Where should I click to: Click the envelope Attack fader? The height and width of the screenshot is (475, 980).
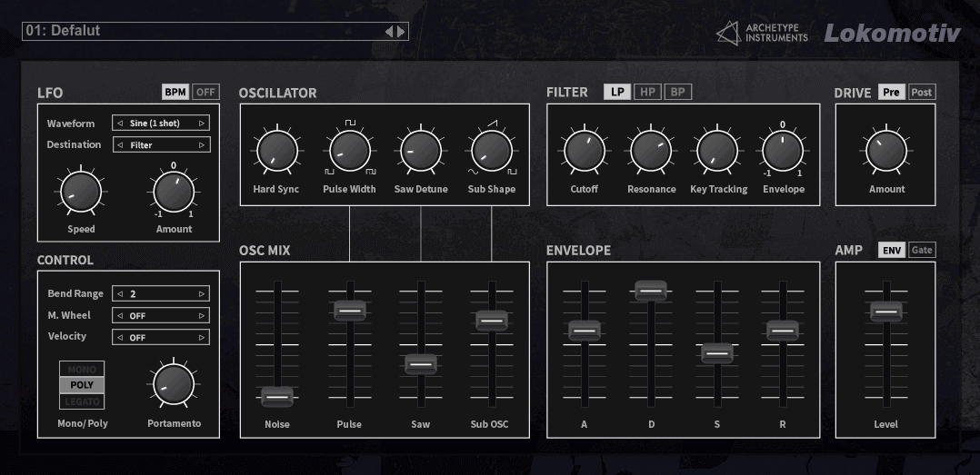pyautogui.click(x=585, y=331)
